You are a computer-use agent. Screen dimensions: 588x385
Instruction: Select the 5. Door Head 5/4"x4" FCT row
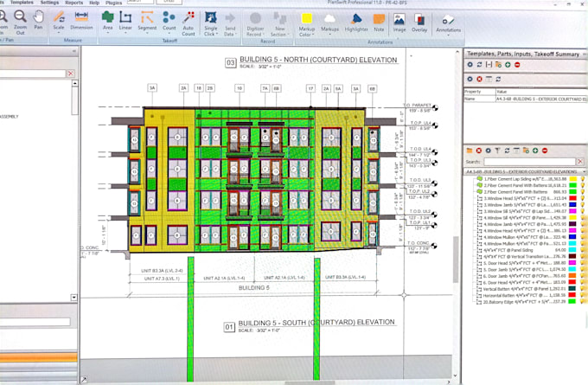pyautogui.click(x=525, y=263)
